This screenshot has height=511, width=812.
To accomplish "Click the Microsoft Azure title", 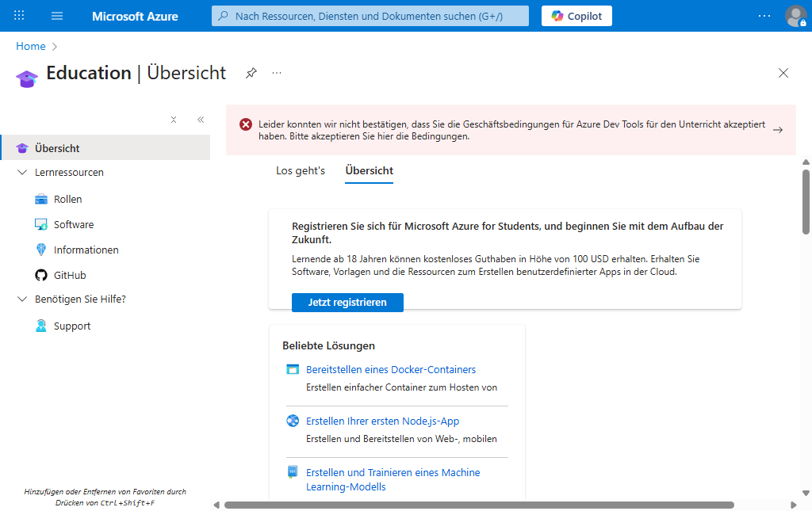I will (x=135, y=16).
